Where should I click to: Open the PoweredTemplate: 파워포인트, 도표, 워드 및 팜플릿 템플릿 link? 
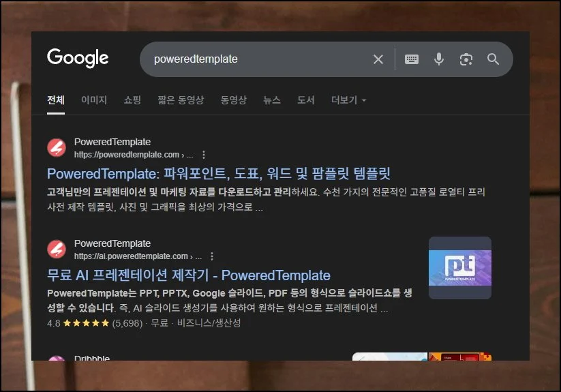219,174
